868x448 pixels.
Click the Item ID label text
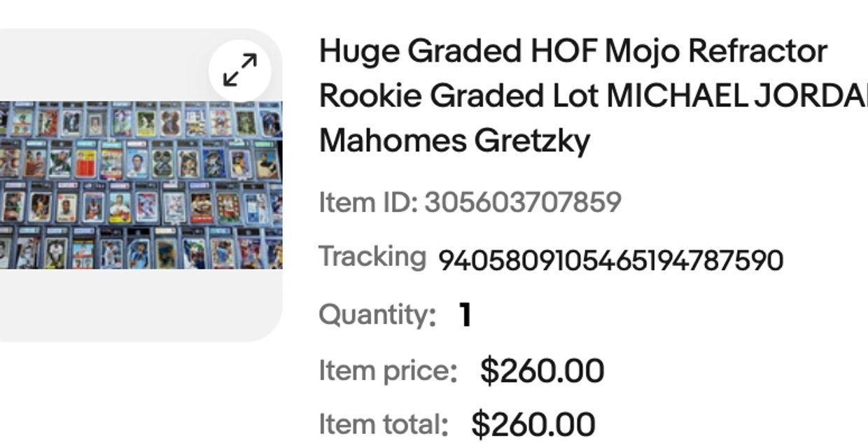(368, 203)
